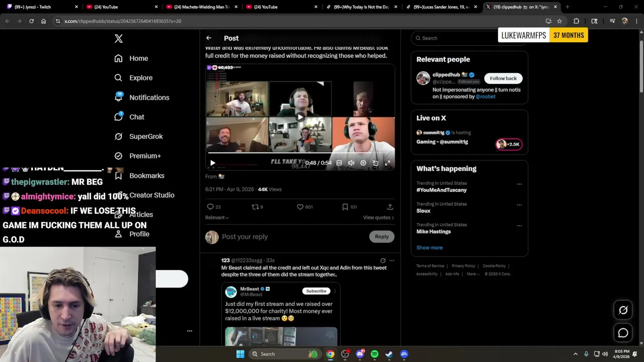Open Explore in the X sidebar
The width and height of the screenshot is (644, 362).
133,78
